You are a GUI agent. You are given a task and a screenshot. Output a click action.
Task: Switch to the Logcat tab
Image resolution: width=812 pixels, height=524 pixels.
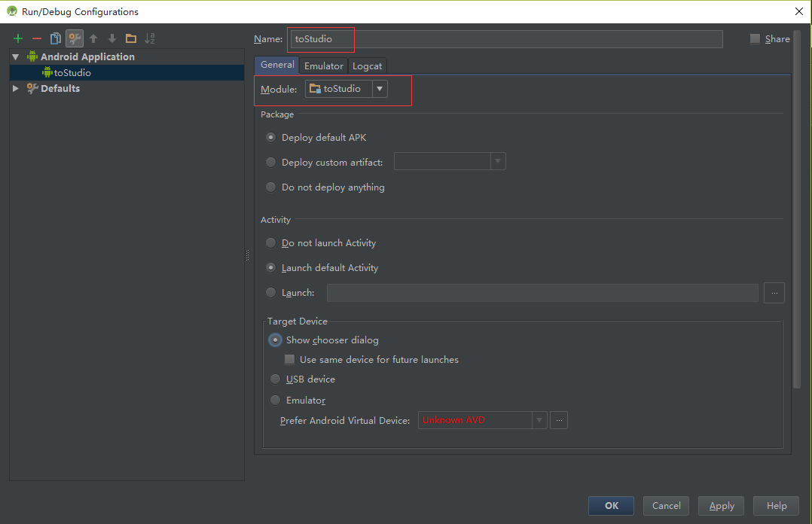coord(367,65)
